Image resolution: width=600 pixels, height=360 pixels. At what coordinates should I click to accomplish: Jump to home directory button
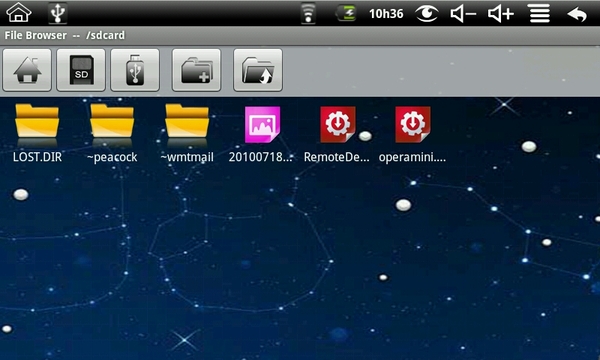27,70
